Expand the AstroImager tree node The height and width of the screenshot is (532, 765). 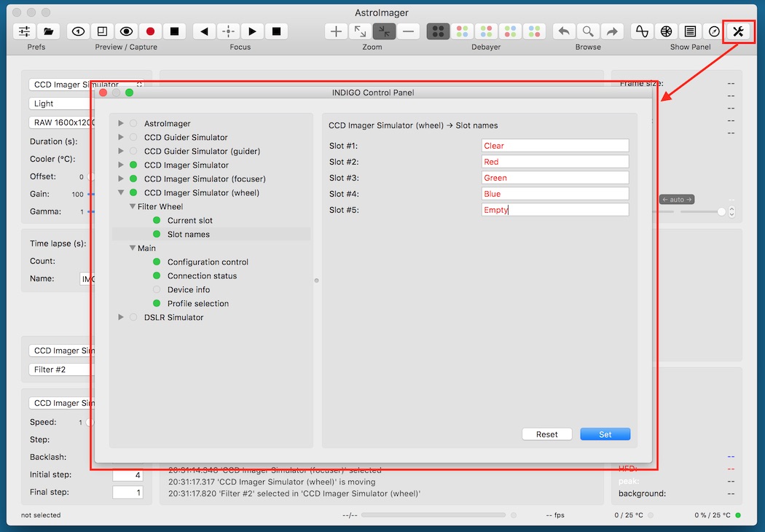(x=120, y=123)
